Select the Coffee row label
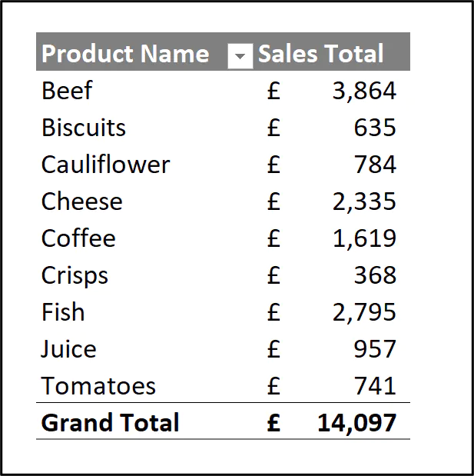This screenshot has height=476, width=474. tap(78, 238)
